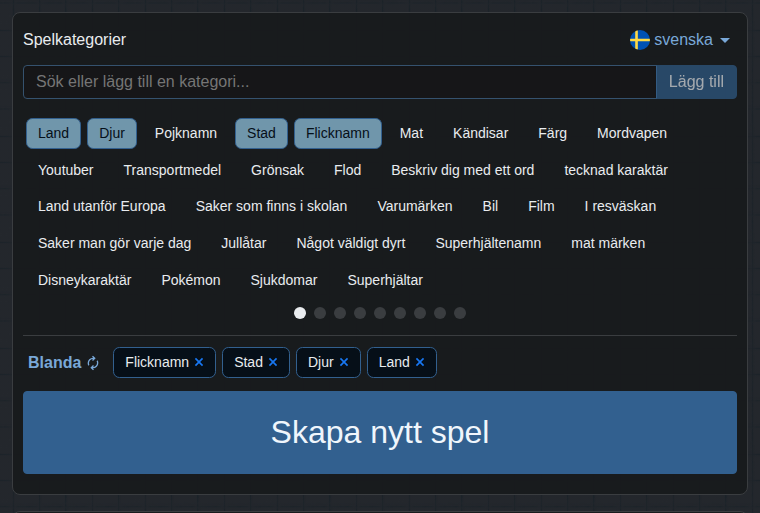This screenshot has width=760, height=513.
Task: Select the Pokémon category
Action: [x=190, y=280]
